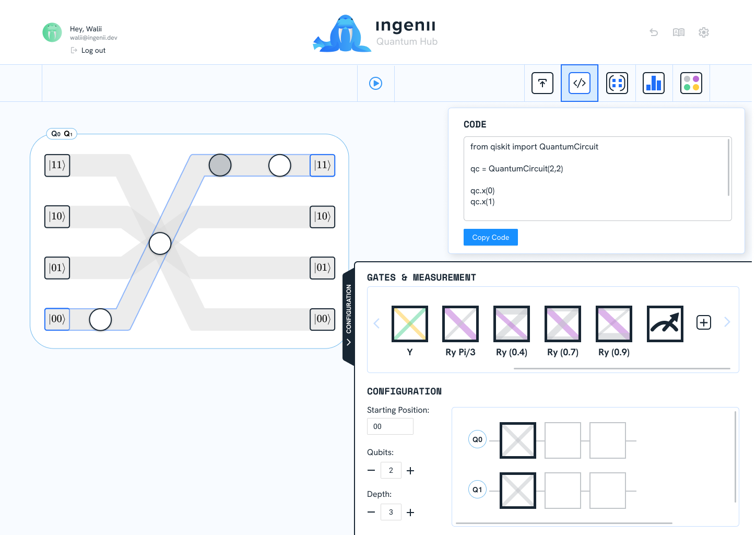Run the circuit simulation
The width and height of the screenshot is (756, 535).
coord(375,83)
